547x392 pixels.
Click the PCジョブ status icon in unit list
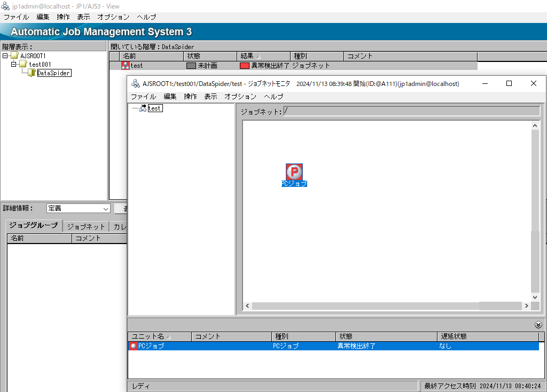pyautogui.click(x=133, y=346)
